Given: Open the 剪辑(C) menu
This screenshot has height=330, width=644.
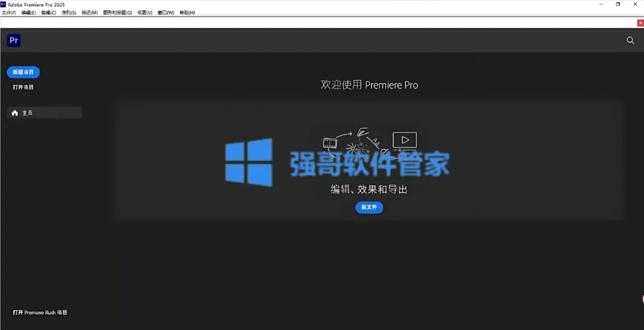Looking at the screenshot, I should (x=49, y=12).
